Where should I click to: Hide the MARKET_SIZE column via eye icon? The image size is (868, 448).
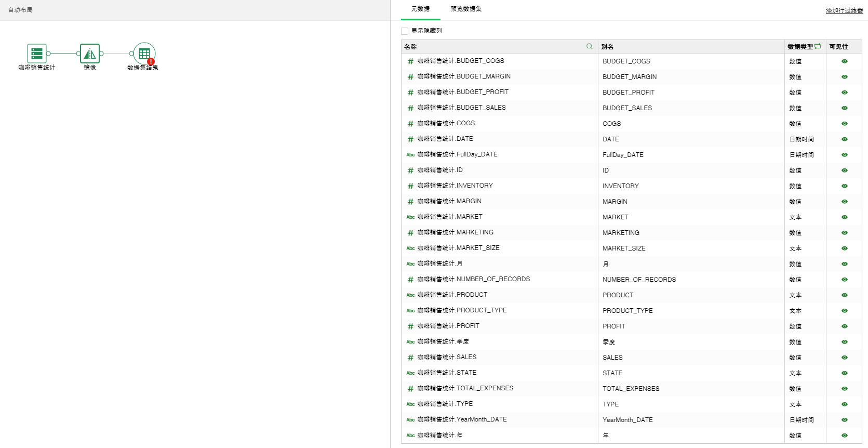(x=844, y=248)
